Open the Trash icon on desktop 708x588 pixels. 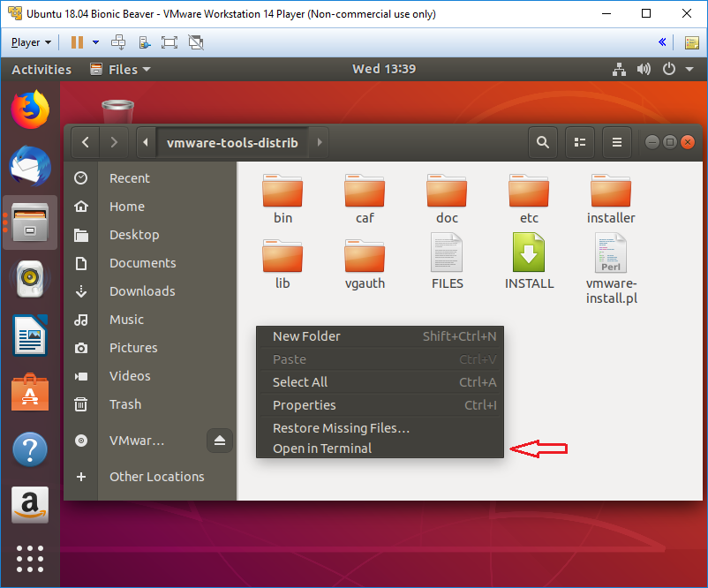[x=117, y=111]
